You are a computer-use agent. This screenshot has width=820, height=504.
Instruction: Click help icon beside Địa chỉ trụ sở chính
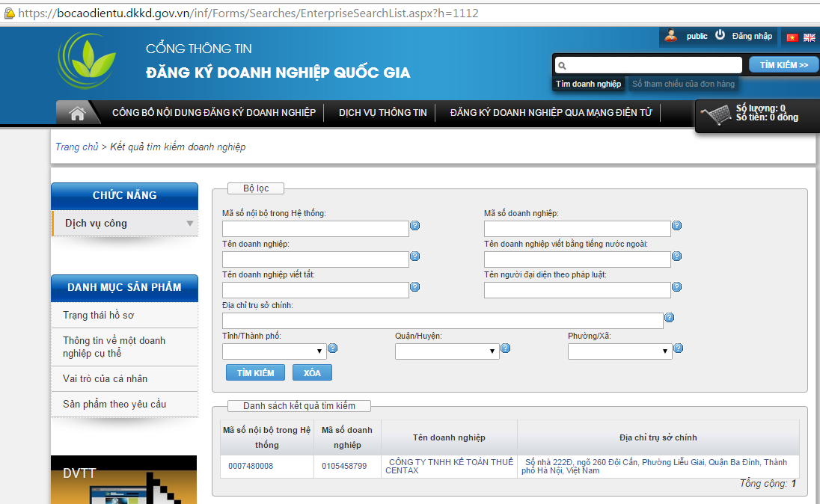tap(669, 318)
